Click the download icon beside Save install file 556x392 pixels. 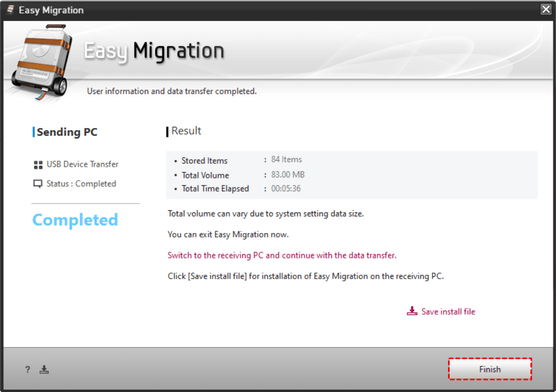click(412, 311)
